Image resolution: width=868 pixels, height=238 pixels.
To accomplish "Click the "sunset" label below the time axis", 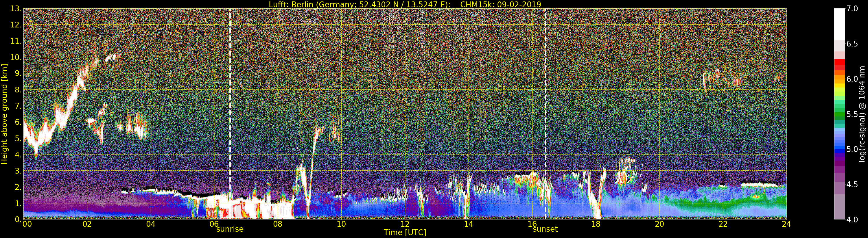I will (545, 229).
